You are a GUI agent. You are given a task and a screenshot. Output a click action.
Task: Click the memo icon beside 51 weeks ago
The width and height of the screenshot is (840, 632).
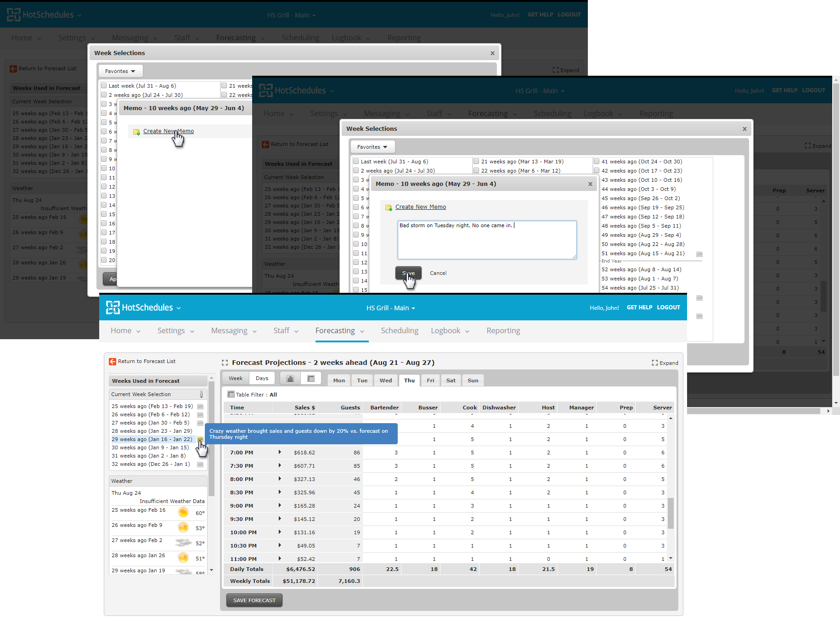click(x=699, y=254)
